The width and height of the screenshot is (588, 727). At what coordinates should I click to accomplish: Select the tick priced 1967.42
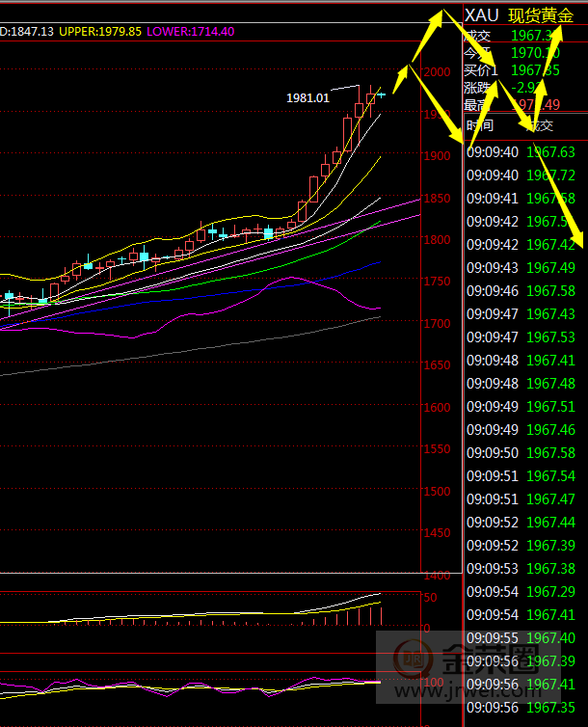pos(551,245)
